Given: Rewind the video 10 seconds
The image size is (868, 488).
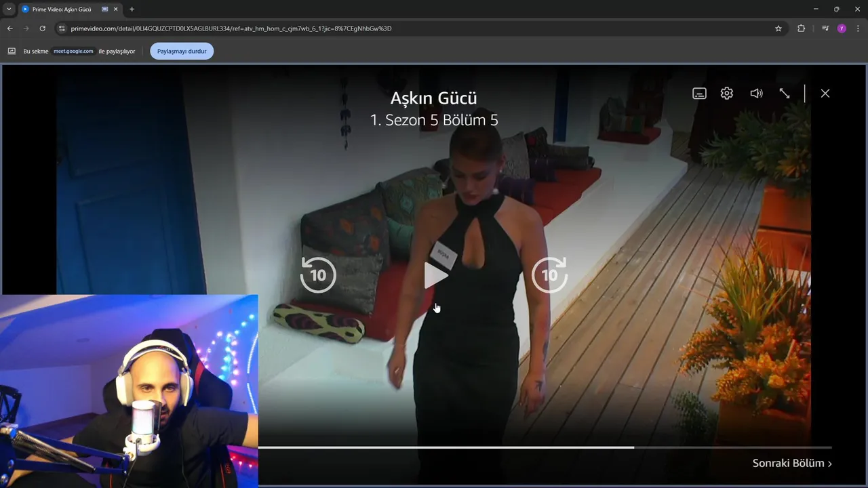Looking at the screenshot, I should pos(318,274).
